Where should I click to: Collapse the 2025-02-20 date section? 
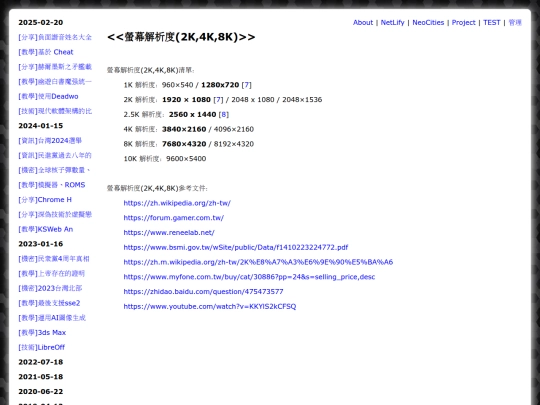coord(41,22)
